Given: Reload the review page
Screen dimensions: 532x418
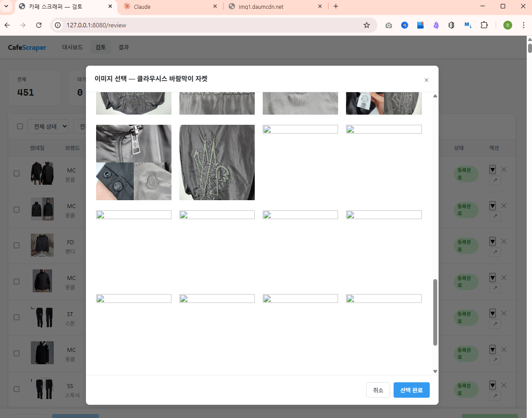Looking at the screenshot, I should (x=39, y=25).
